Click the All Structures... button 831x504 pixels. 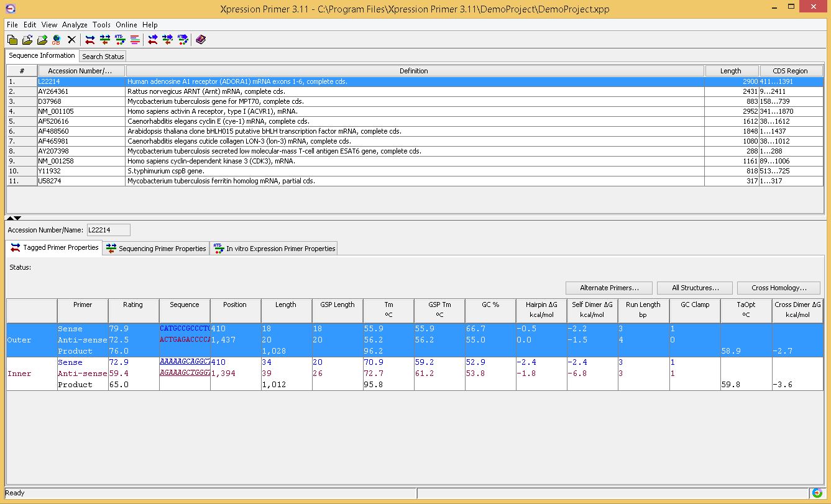point(695,288)
